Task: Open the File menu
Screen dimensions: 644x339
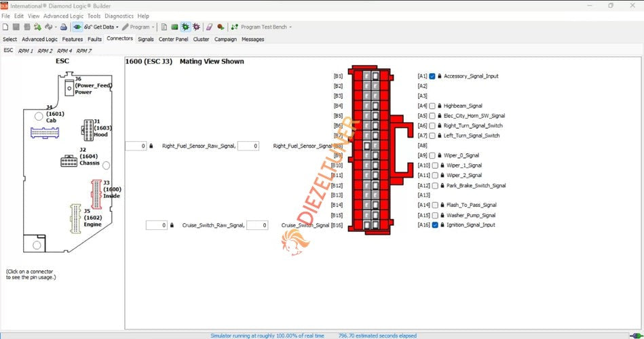Action: click(5, 16)
